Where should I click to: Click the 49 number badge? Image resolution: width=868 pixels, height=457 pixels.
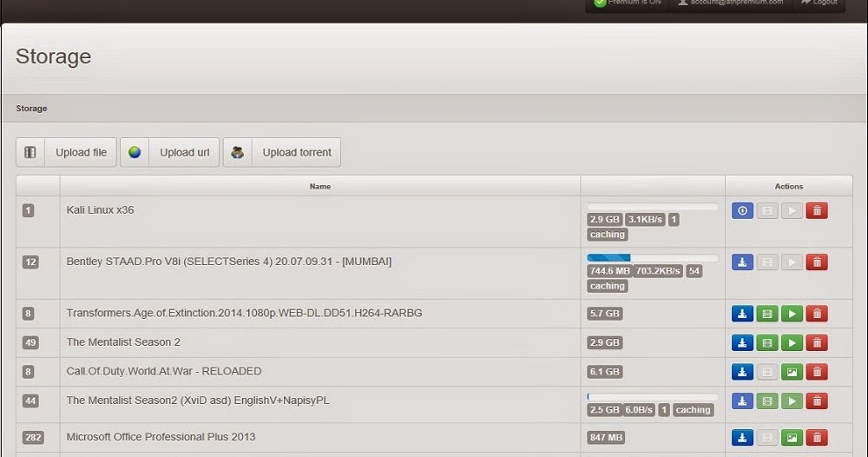click(x=30, y=343)
